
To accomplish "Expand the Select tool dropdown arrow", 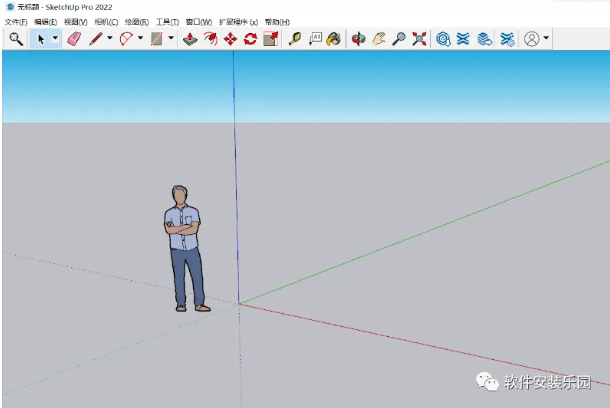I will [55, 39].
